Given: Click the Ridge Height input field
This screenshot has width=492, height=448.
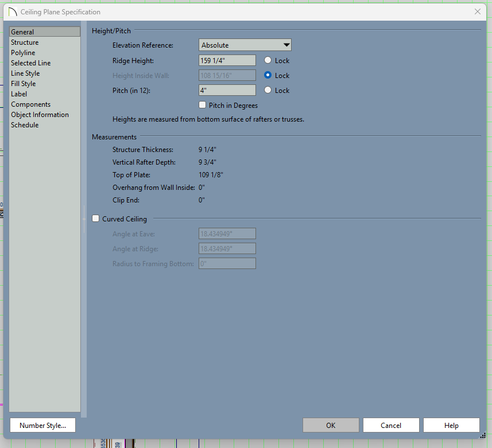Looking at the screenshot, I should click(x=227, y=60).
